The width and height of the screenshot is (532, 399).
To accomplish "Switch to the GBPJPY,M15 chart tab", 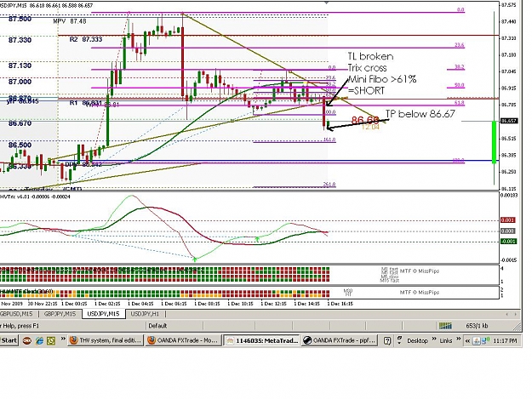I will [x=60, y=314].
